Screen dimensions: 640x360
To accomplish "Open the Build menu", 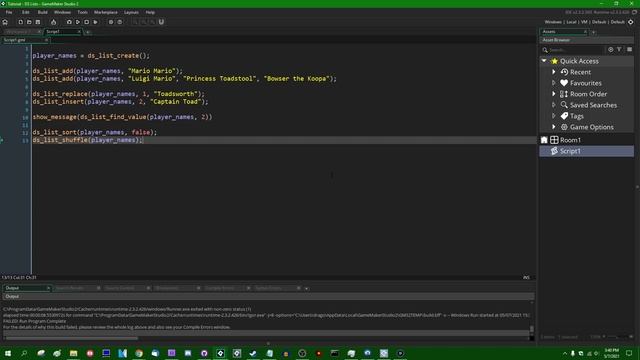I will pyautogui.click(x=42, y=12).
